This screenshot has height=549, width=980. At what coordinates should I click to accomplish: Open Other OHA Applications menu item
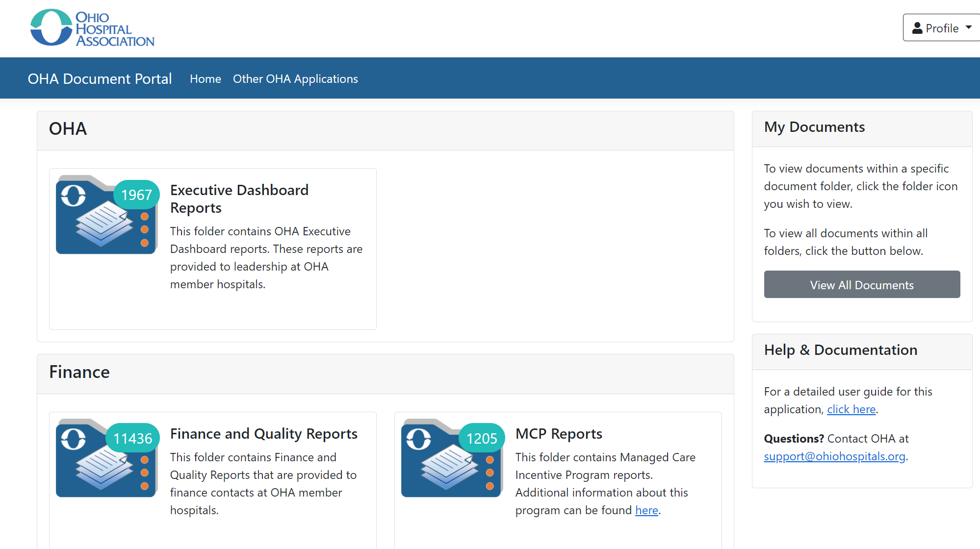point(295,79)
